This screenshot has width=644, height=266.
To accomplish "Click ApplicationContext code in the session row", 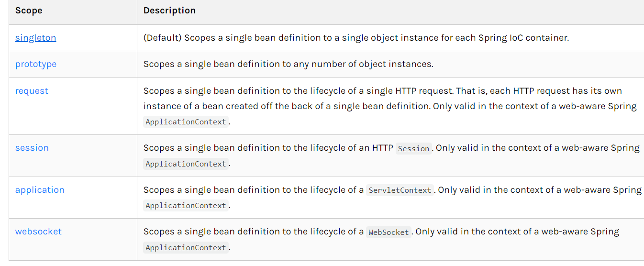I will 186,164.
